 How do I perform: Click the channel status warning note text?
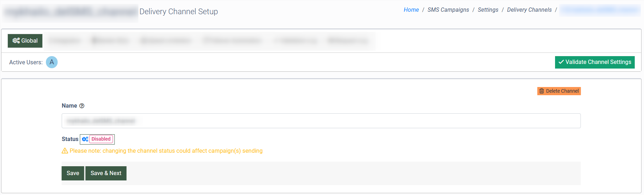tap(166, 151)
